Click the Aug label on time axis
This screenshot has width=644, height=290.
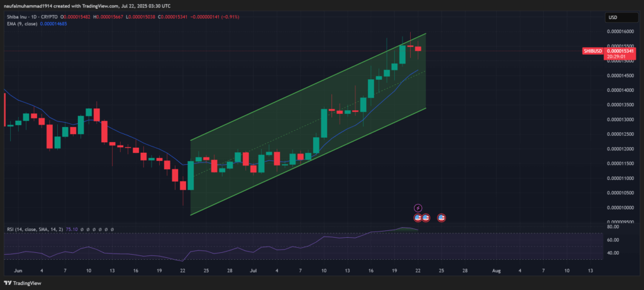click(496, 270)
